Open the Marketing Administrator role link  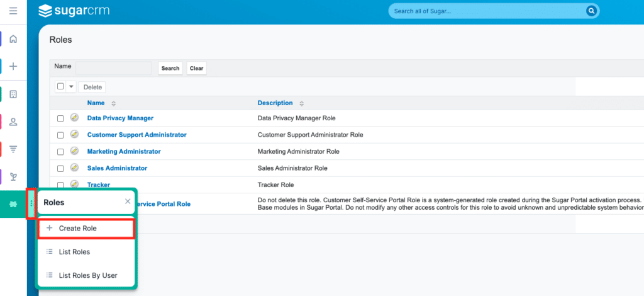(x=124, y=151)
